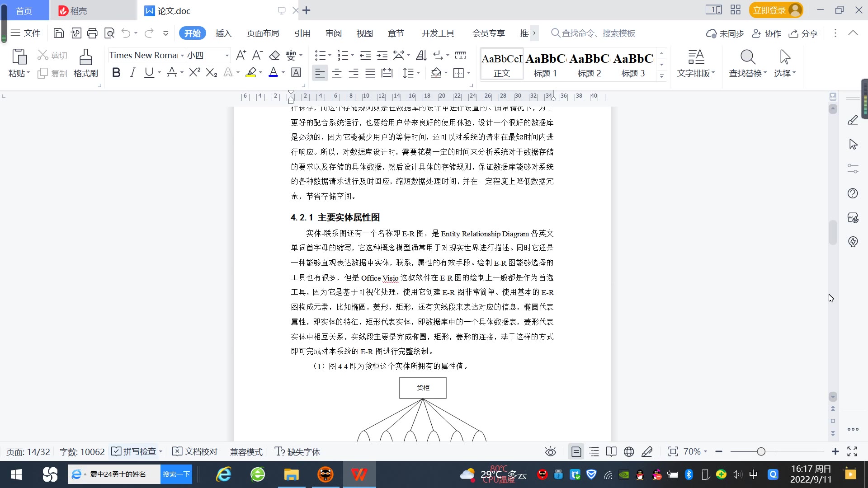Toggle Underline formatting

tap(149, 72)
